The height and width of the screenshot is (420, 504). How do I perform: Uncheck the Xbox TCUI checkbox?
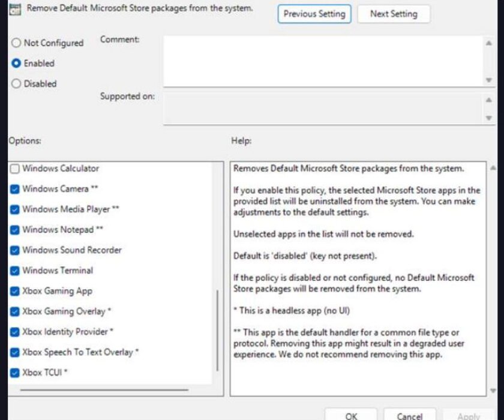[15, 373]
